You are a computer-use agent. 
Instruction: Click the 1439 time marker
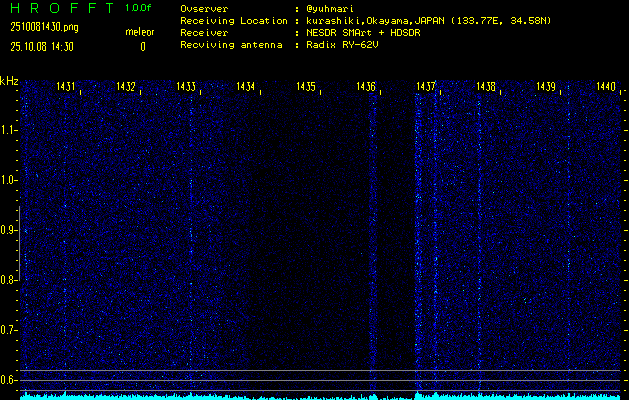click(546, 86)
